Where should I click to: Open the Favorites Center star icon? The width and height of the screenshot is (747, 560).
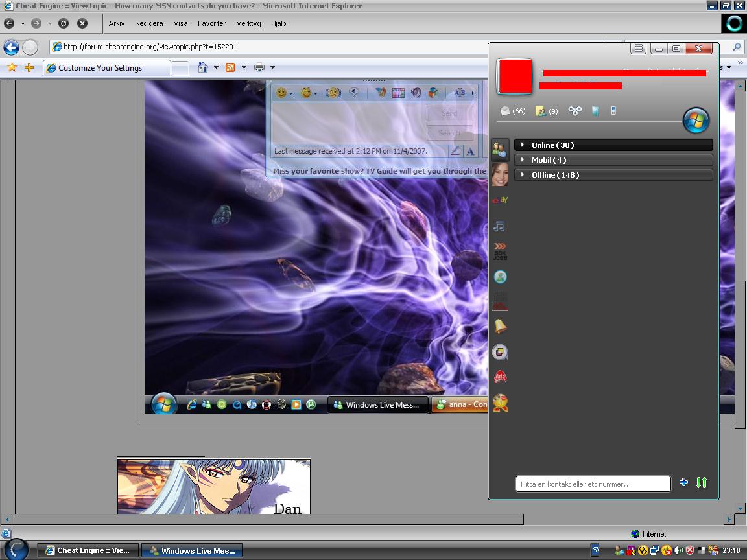(x=12, y=67)
